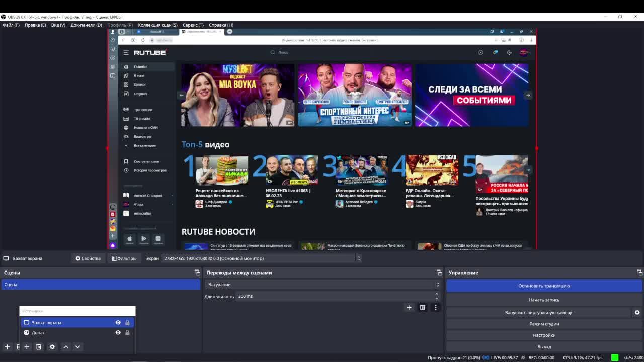Open RUTUBE hamburger menu in preview
This screenshot has width=644, height=362.
click(x=126, y=52)
